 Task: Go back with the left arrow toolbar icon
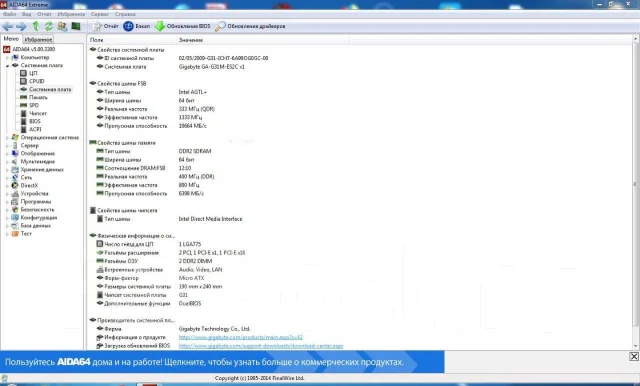pyautogui.click(x=7, y=27)
